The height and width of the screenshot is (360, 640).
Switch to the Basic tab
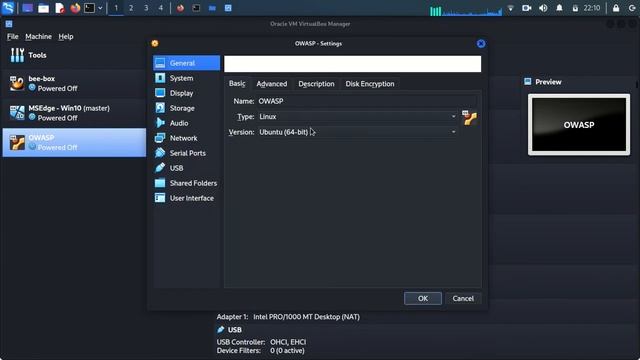[237, 84]
